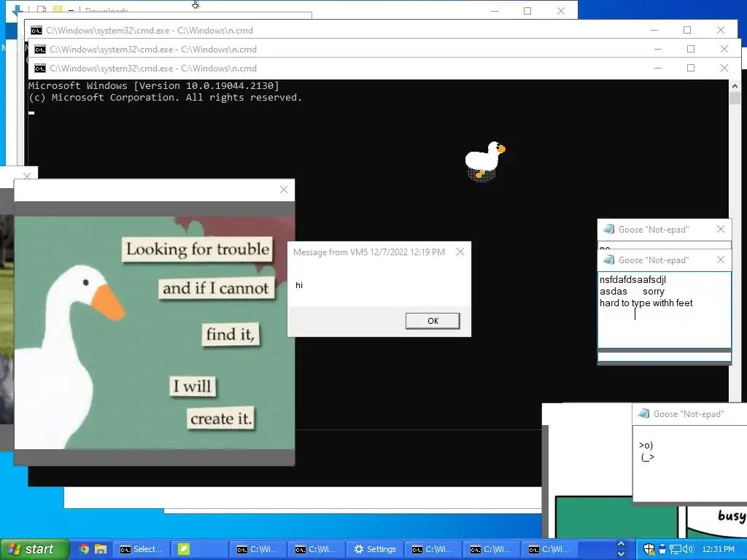The image size is (747, 560).
Task: Click the 12:31 PM taskbar clock
Action: 718,549
